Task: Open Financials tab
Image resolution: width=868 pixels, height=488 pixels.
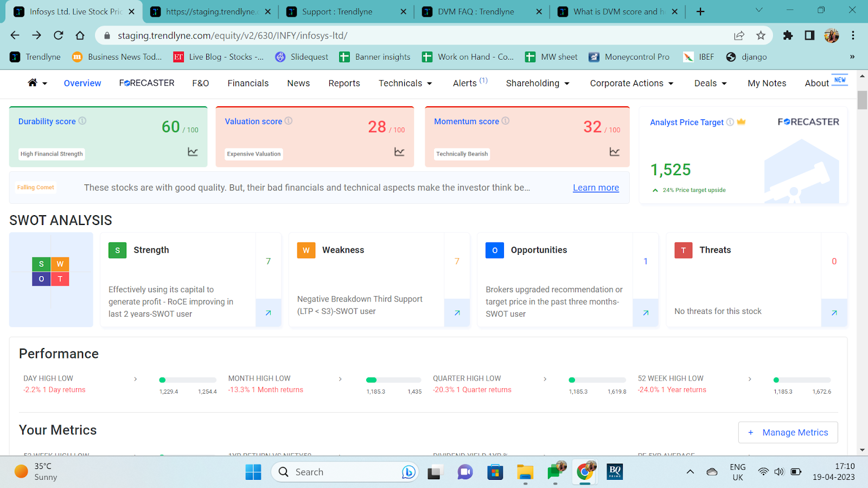Action: coord(248,83)
